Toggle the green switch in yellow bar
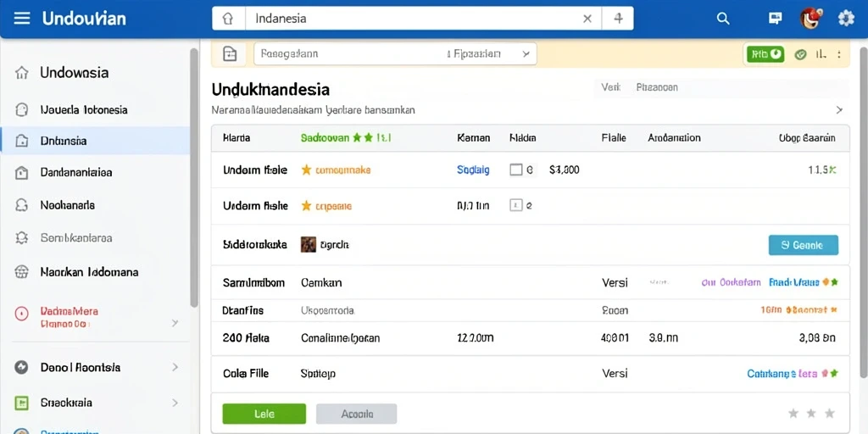This screenshot has height=434, width=868. 765,53
